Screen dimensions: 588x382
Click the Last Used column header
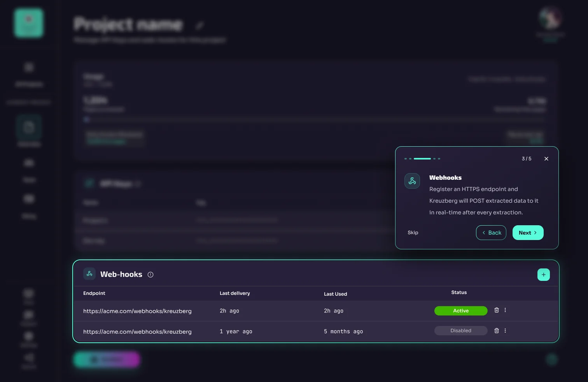pos(335,294)
